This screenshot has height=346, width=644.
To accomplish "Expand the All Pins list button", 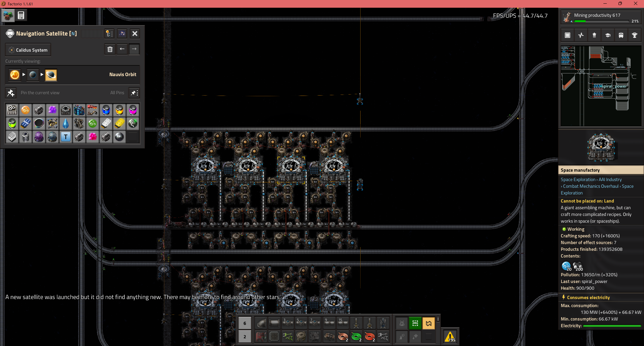I will click(x=134, y=93).
